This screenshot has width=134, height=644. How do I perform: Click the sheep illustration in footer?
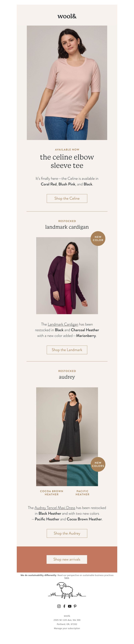(x=67, y=591)
